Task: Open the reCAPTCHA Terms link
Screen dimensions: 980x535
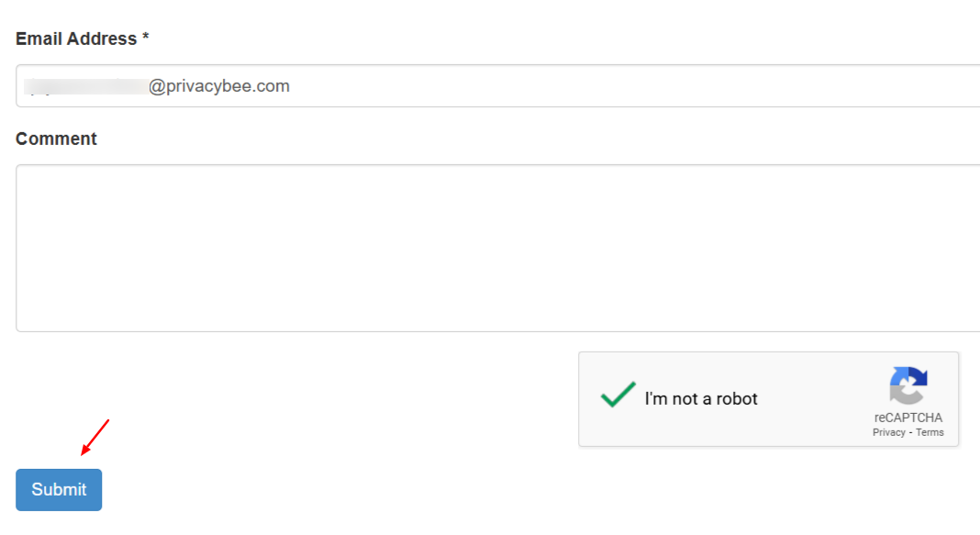Action: click(930, 432)
